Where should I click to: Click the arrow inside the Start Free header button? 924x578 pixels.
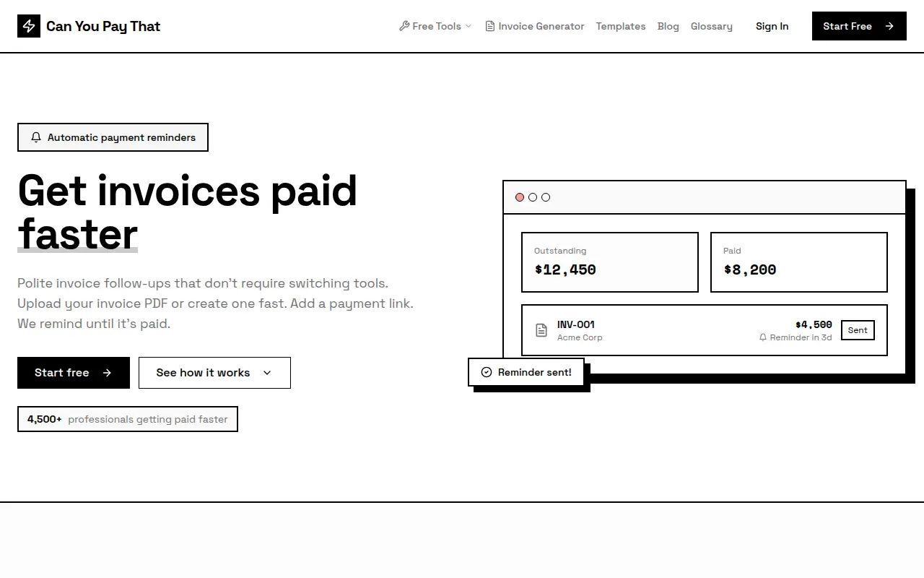point(889,26)
